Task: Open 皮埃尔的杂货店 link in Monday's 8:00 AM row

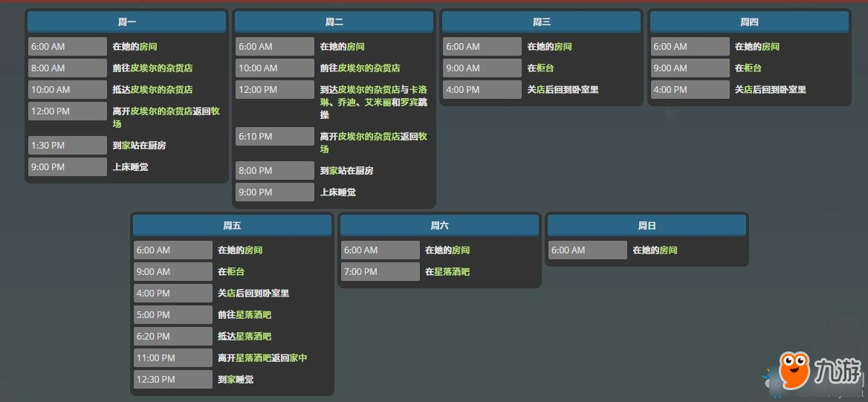Action: [161, 68]
